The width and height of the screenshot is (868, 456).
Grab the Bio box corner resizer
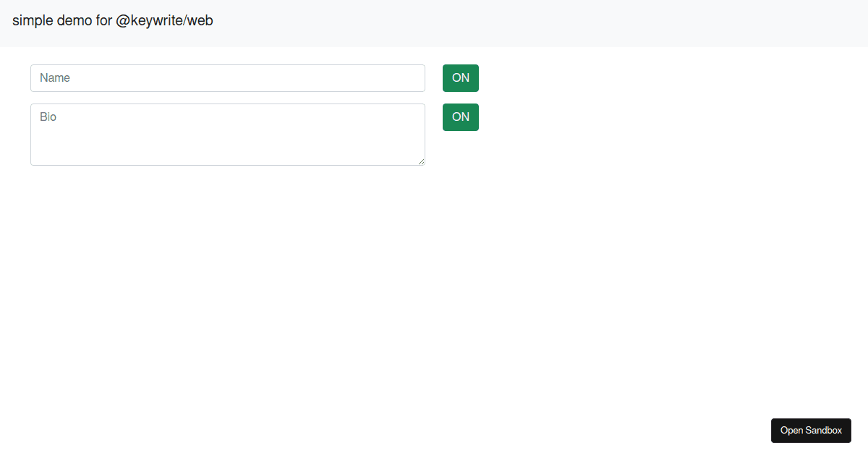421,161
